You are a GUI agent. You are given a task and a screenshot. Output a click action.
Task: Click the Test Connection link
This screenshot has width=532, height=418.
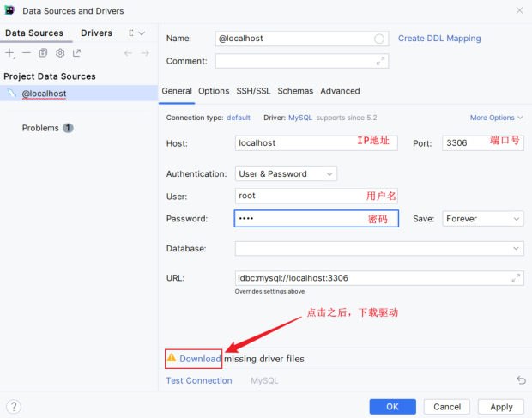[x=199, y=380]
